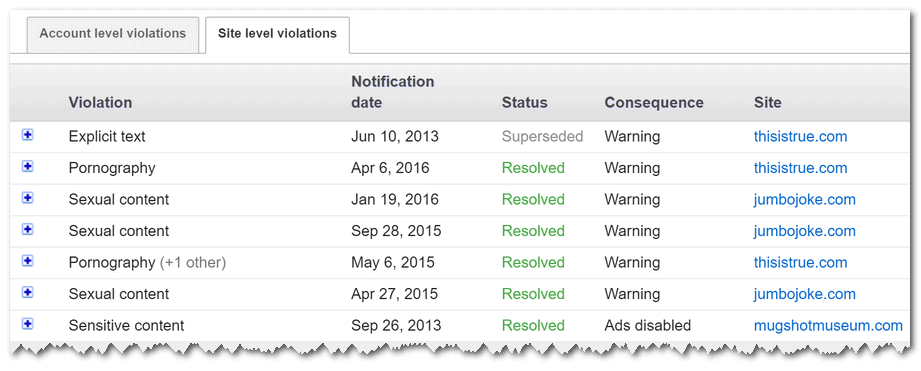Open thisistrue.com link dated May 6, 2015
This screenshot has width=921, height=371.
click(801, 262)
